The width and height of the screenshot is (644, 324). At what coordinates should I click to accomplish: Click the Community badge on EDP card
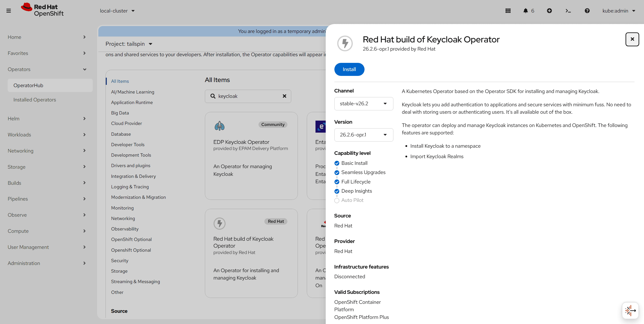click(273, 124)
